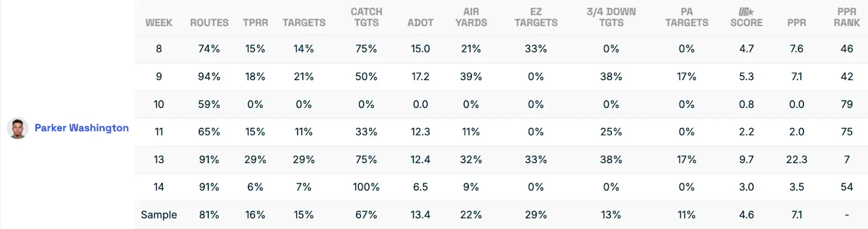Click the 3/4 DOWN TGTS header

(611, 17)
